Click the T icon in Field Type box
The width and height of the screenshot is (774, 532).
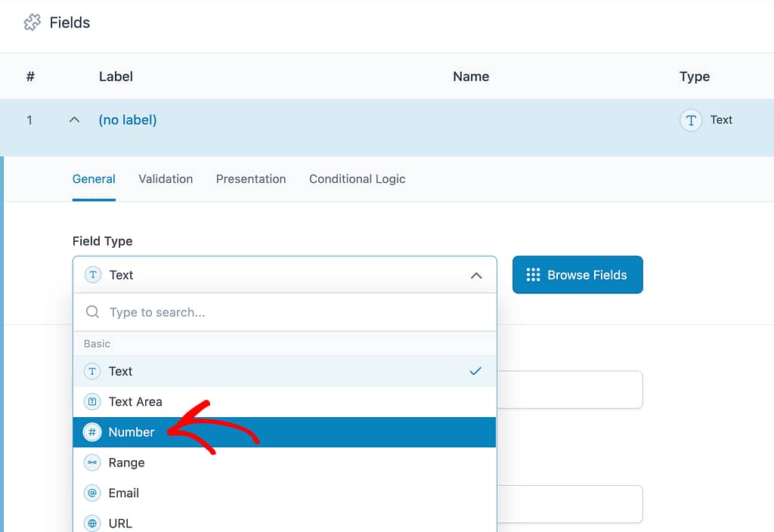click(93, 274)
